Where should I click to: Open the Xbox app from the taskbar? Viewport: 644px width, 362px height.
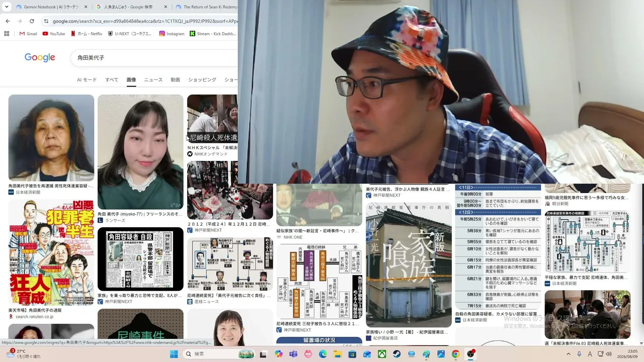pyautogui.click(x=382, y=354)
